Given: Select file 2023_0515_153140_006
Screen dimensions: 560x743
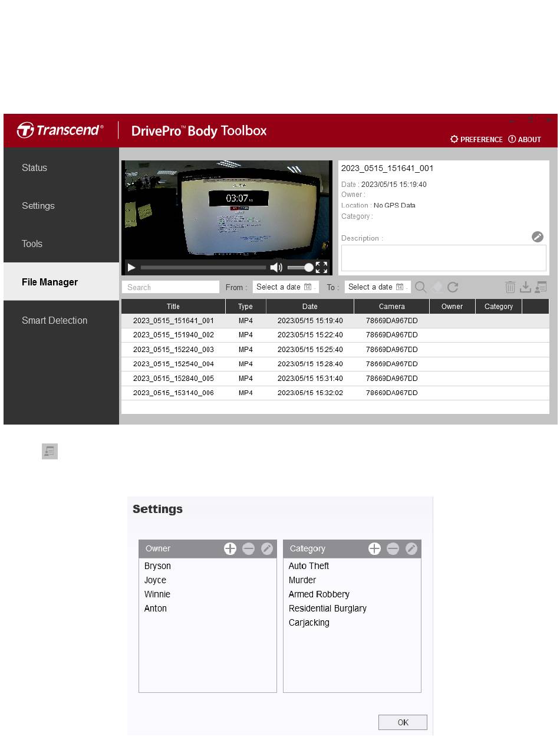Looking at the screenshot, I should 335,393.
